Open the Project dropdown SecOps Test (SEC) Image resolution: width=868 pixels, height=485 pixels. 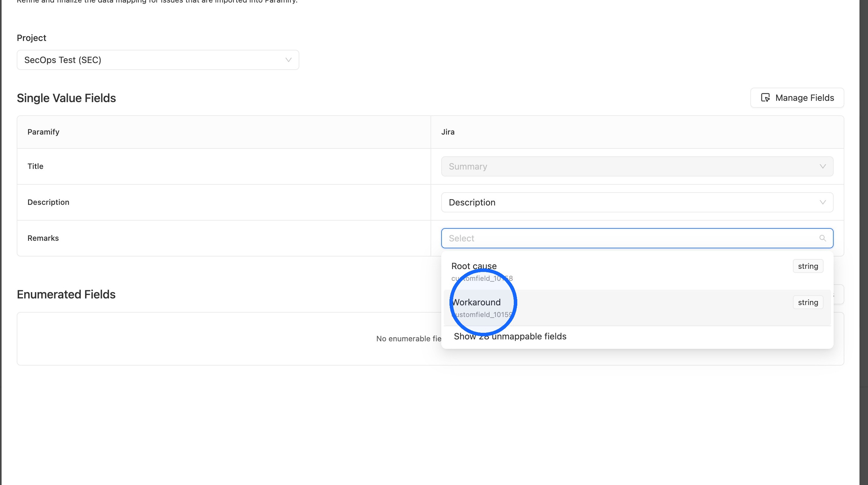coord(158,60)
